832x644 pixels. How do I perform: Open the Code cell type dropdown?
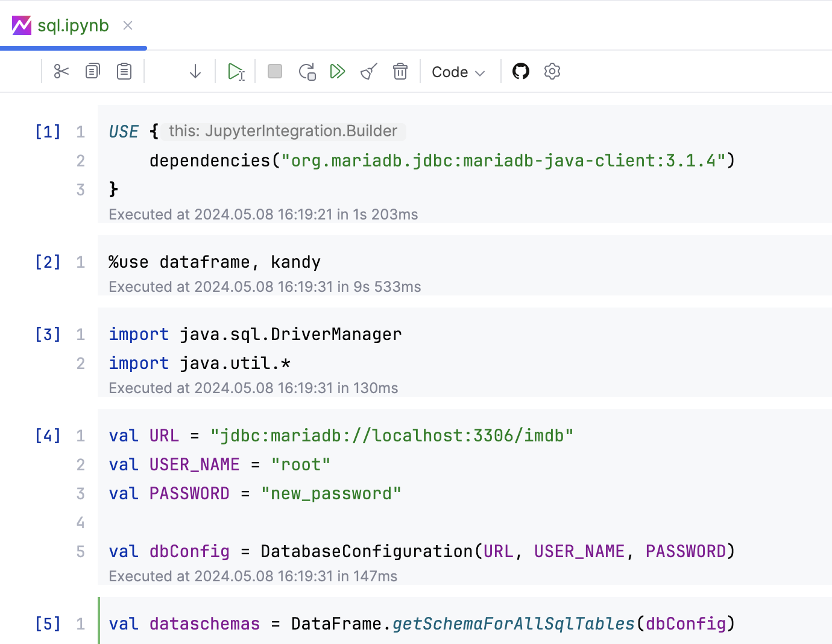pyautogui.click(x=458, y=72)
